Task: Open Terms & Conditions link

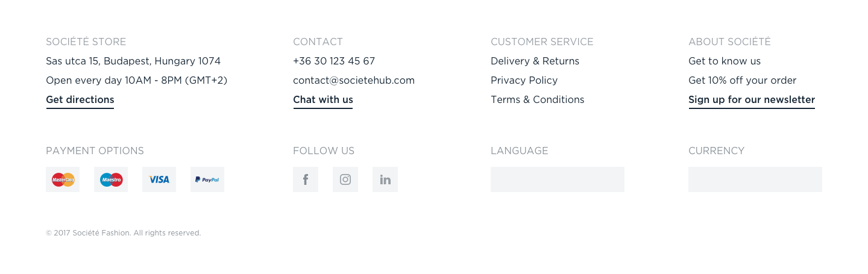Action: (x=538, y=100)
